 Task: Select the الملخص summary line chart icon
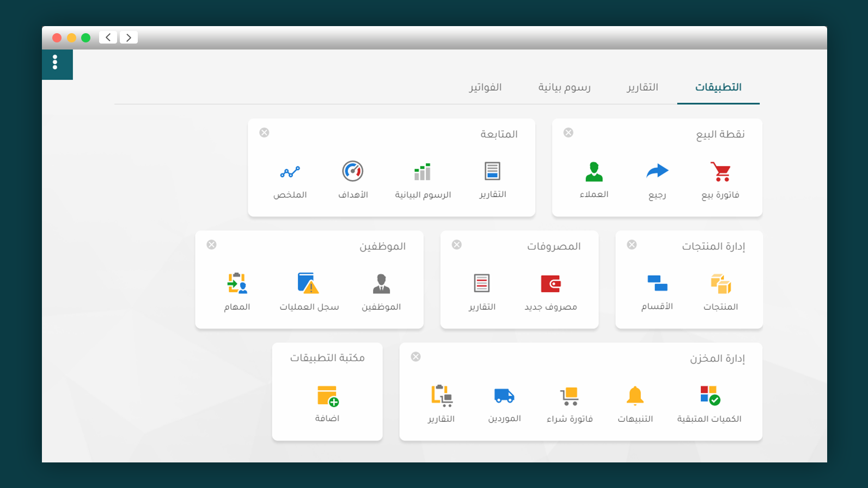(290, 172)
